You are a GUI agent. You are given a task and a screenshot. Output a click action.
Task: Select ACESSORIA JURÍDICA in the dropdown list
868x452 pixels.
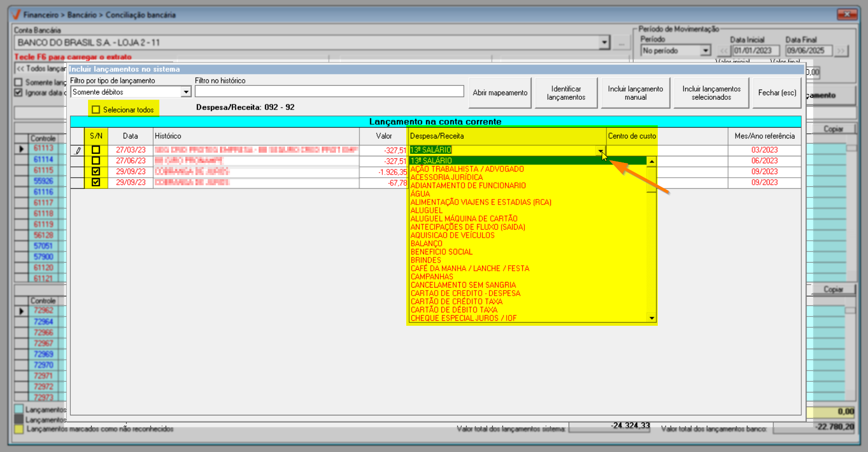click(446, 177)
